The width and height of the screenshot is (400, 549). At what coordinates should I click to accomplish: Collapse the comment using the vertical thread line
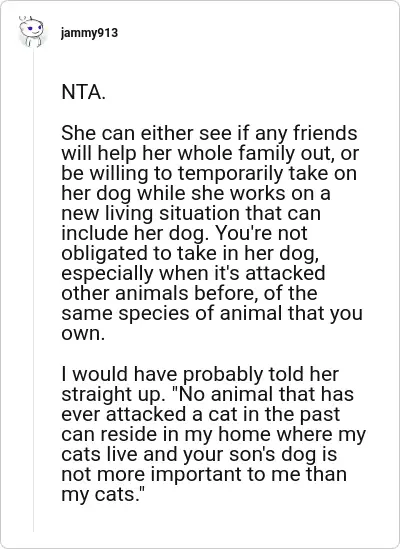[x=34, y=291]
